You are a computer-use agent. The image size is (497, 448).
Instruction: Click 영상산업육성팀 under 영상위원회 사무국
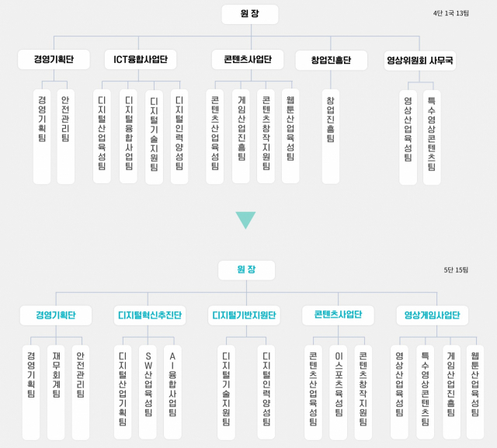(x=408, y=137)
